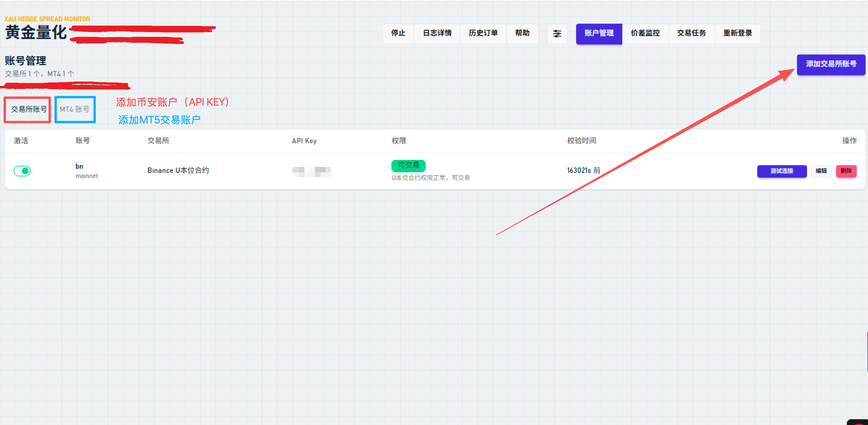Viewport: 868px width, 425px height.
Task: Click the 黄金量化 logo text
Action: tap(36, 33)
